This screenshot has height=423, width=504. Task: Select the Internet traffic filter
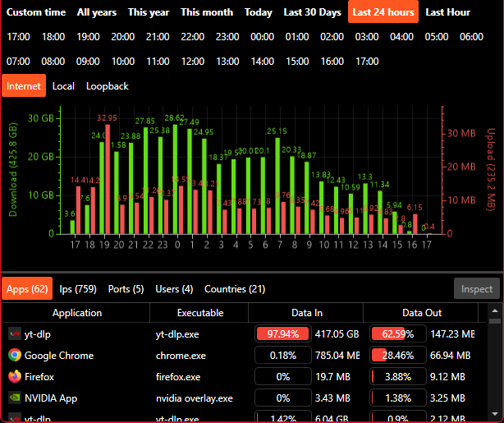(x=24, y=86)
